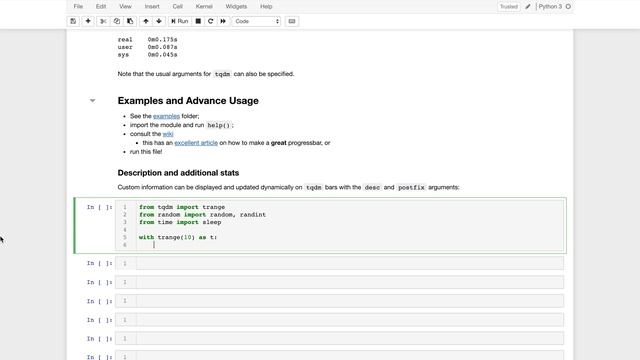The image size is (640, 360).
Task: Open the Insert menu
Action: [152, 7]
